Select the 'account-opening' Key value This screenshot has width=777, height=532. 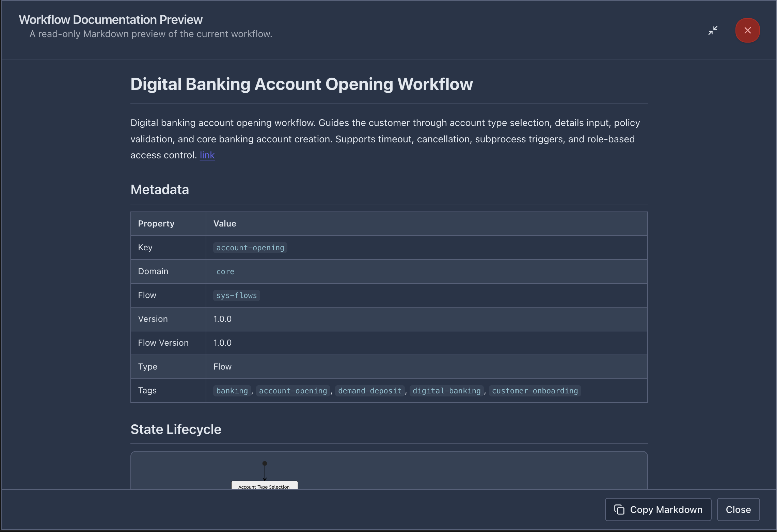[x=250, y=248]
